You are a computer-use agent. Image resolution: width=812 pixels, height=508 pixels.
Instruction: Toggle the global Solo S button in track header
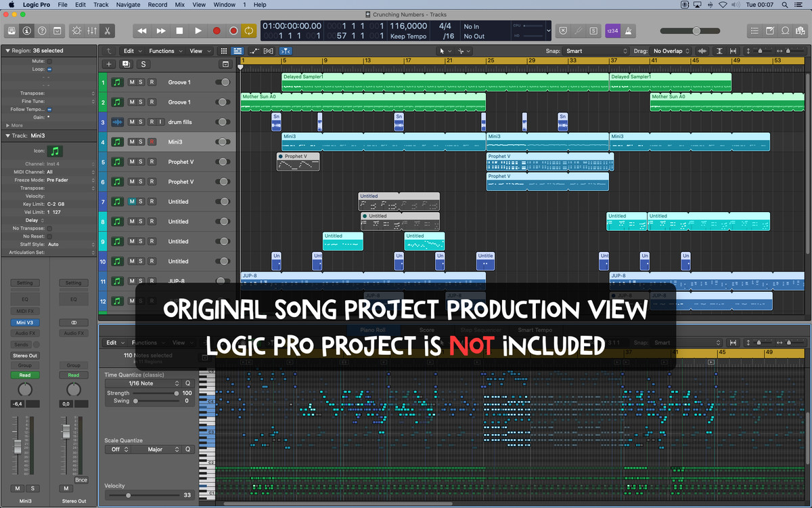pos(143,64)
